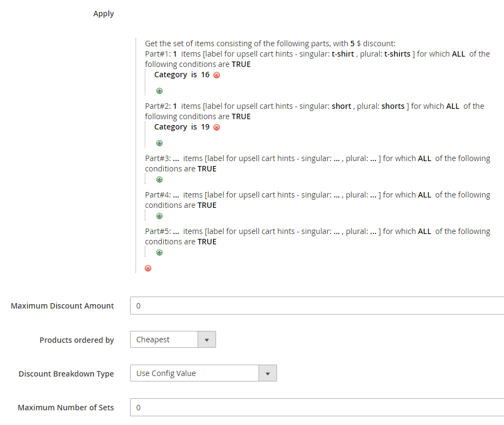The width and height of the screenshot is (504, 425).
Task: Change Part#2 TRUE value
Action: click(241, 116)
